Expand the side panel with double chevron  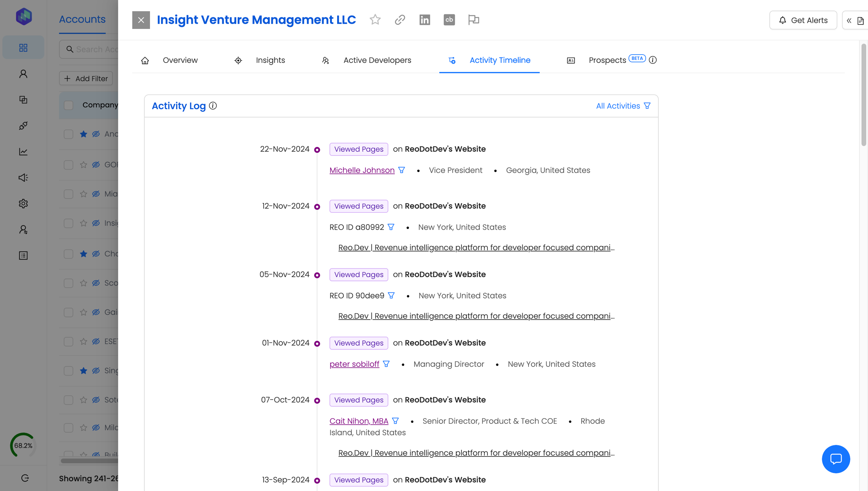pyautogui.click(x=849, y=21)
